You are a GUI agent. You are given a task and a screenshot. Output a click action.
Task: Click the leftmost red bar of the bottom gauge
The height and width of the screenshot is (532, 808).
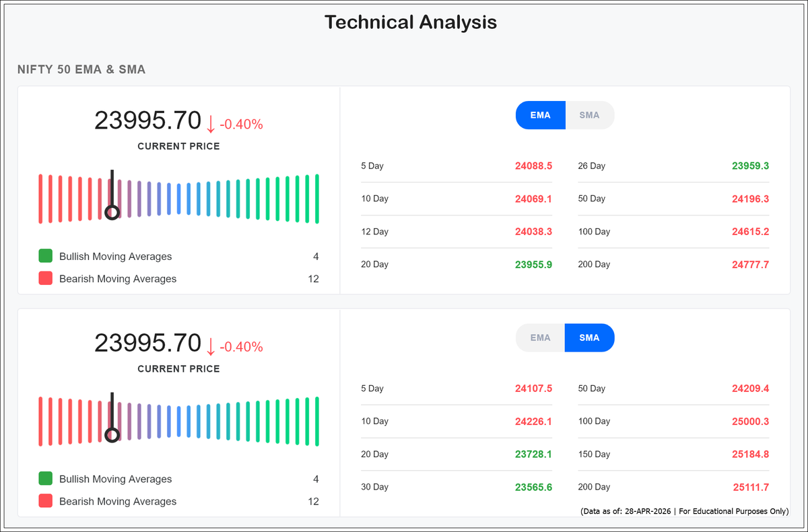(41, 419)
